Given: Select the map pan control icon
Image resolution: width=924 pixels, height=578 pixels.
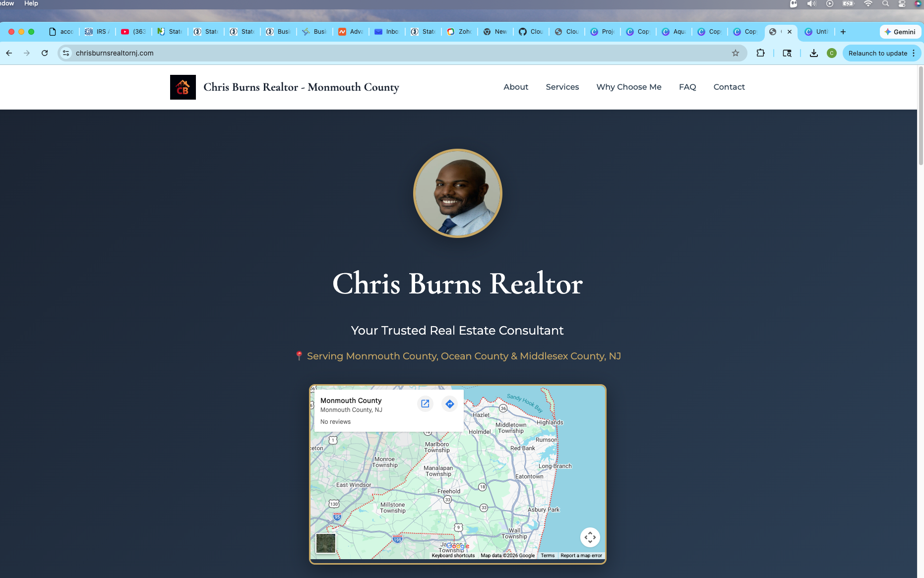Looking at the screenshot, I should [590, 537].
